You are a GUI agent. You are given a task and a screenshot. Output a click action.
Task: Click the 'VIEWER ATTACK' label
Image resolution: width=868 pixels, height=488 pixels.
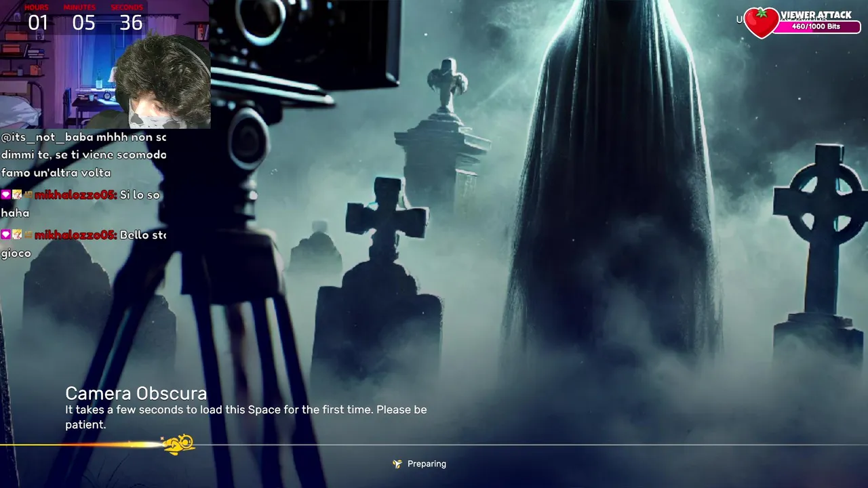pyautogui.click(x=816, y=15)
